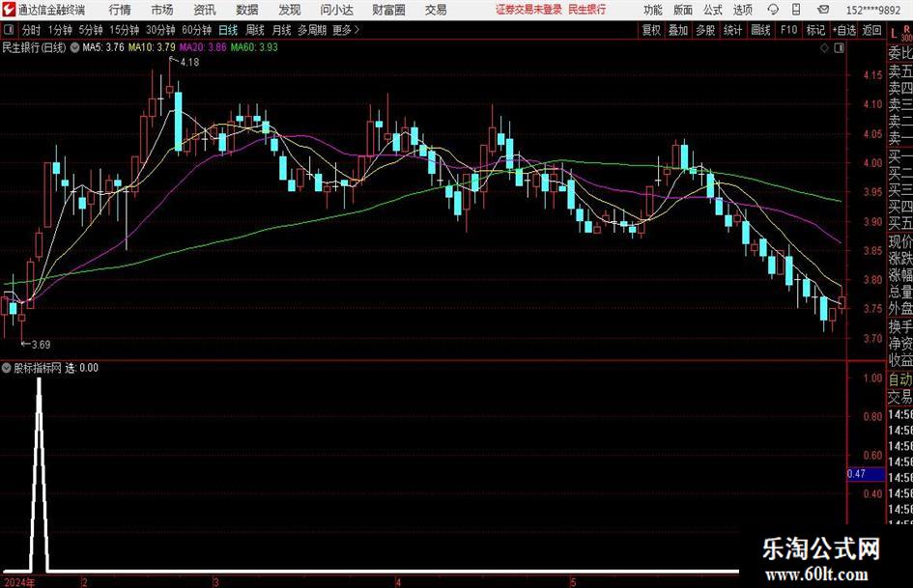Open the 选项 menu
Image resolution: width=913 pixels, height=588 pixels.
[x=743, y=10]
